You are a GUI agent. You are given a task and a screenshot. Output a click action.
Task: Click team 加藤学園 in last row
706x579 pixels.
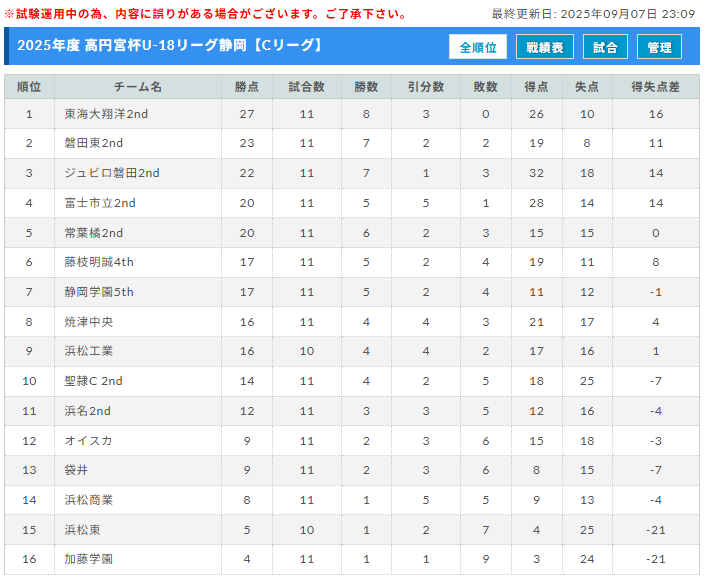pyautogui.click(x=89, y=559)
